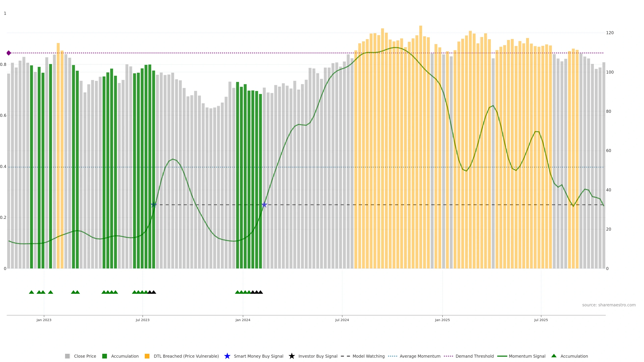Viewport: 644px width, 362px height.
Task: Click the blue Smart Money Buy Signal star in legend
Action: (227, 356)
